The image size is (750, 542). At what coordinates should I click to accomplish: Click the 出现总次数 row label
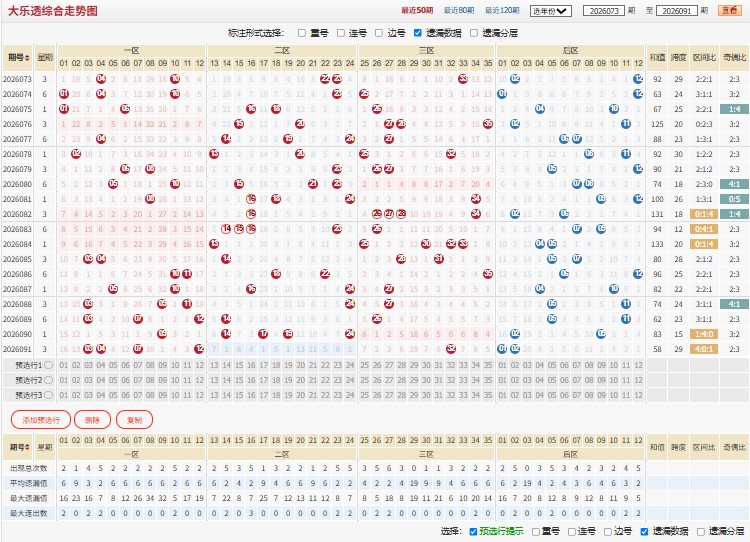point(29,468)
